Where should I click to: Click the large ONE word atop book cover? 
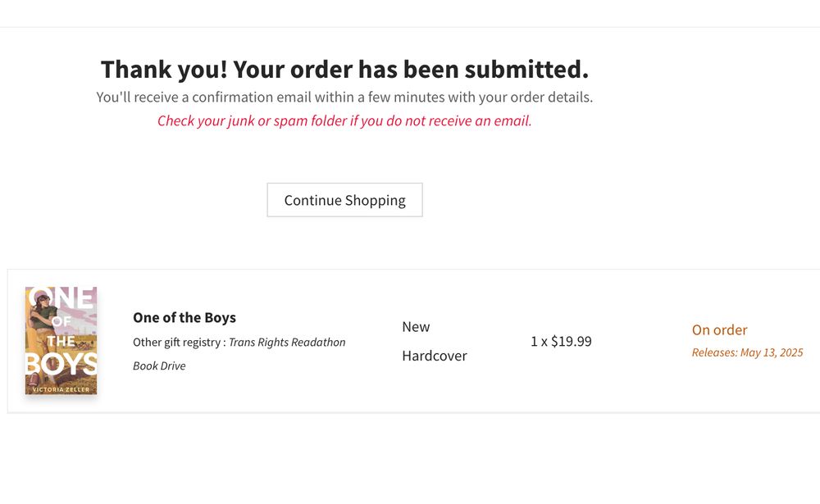click(63, 298)
